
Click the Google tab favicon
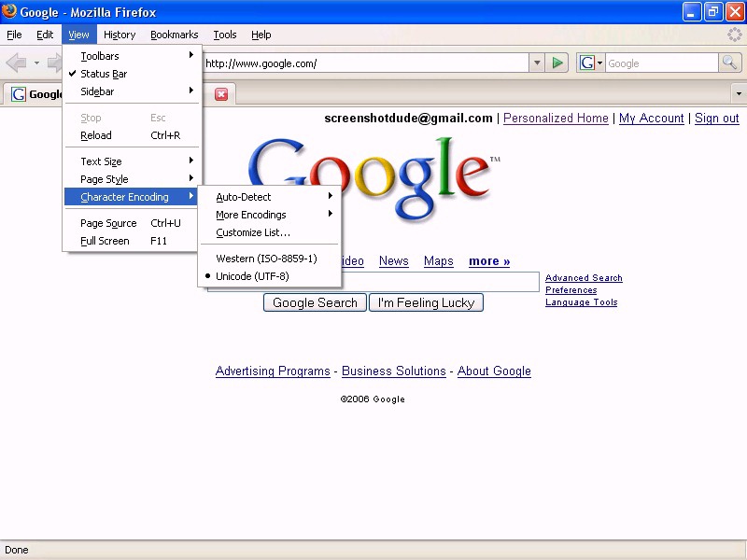click(18, 94)
